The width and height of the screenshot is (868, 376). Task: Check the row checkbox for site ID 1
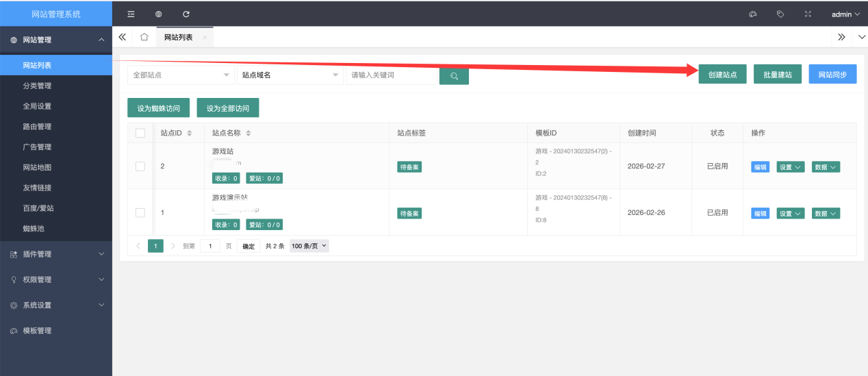pos(140,212)
